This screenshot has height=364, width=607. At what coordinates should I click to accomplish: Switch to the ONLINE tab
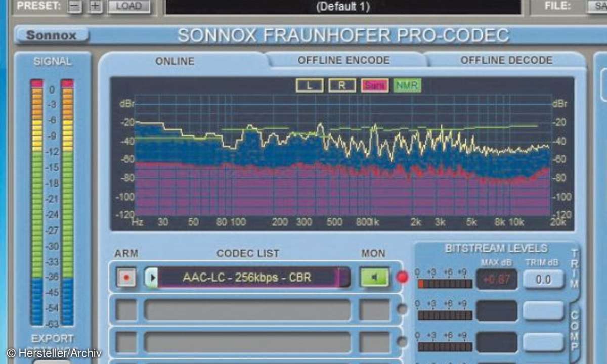tap(175, 61)
